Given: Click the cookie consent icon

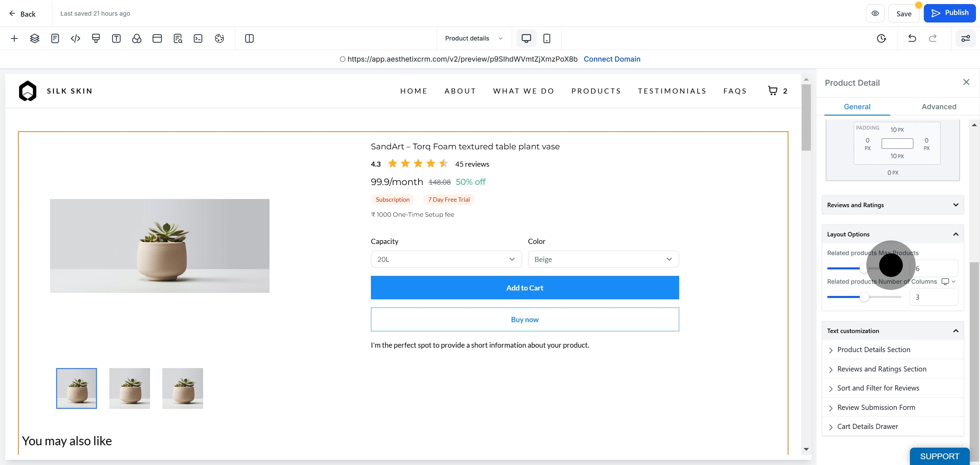Looking at the screenshot, I should click(x=219, y=38).
